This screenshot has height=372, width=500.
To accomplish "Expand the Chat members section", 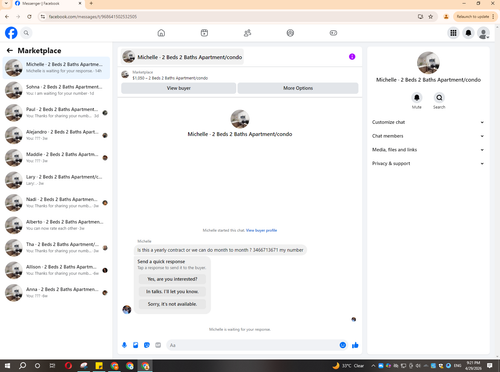I will (x=428, y=136).
